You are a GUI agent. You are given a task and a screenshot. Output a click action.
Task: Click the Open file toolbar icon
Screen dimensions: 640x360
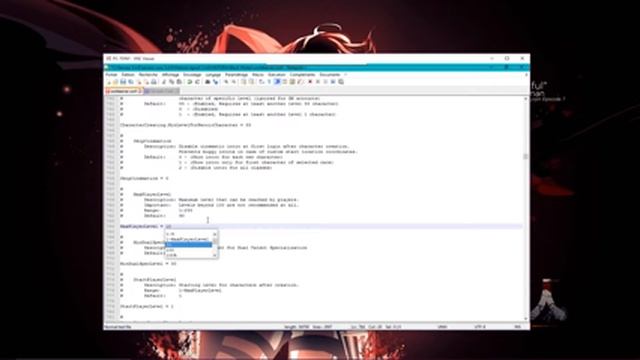[x=115, y=82]
